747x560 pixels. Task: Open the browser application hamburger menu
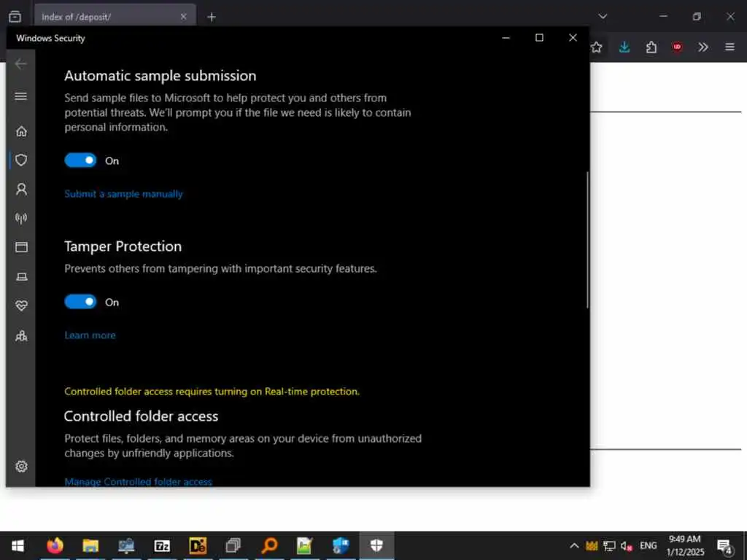[x=729, y=47]
